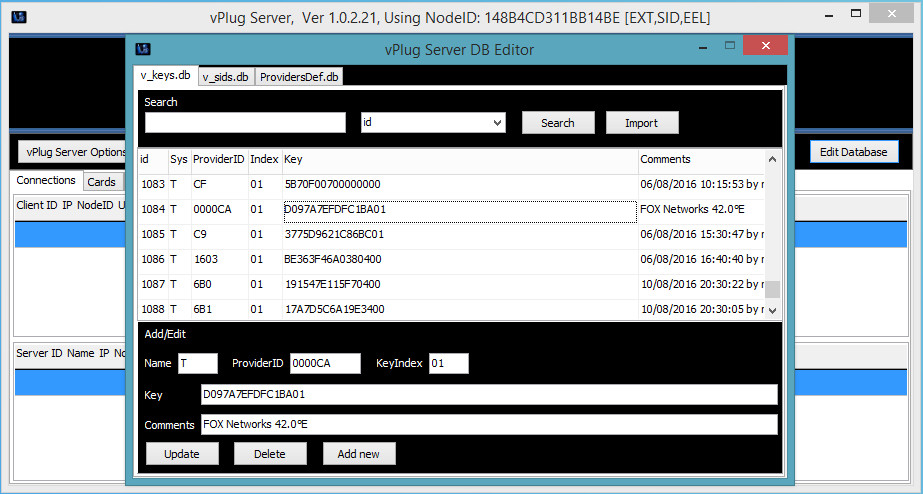Maximize the DB Editor window

coord(730,46)
